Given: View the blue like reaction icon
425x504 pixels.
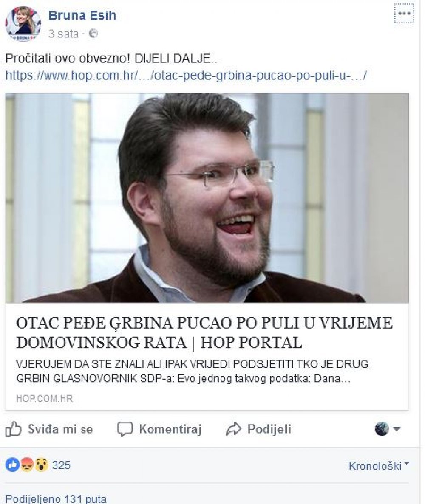Looking at the screenshot, I should (13, 465).
